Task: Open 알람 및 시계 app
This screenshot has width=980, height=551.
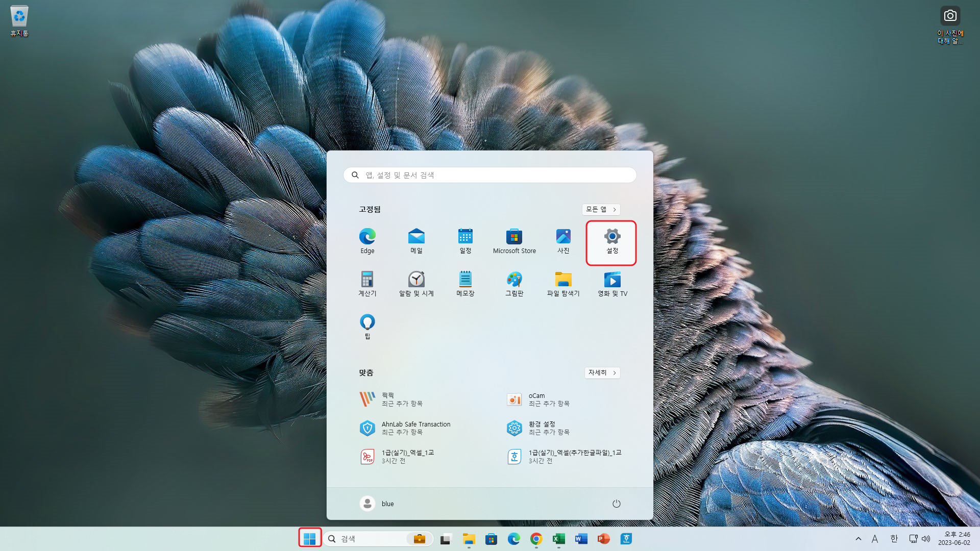Action: tap(416, 284)
